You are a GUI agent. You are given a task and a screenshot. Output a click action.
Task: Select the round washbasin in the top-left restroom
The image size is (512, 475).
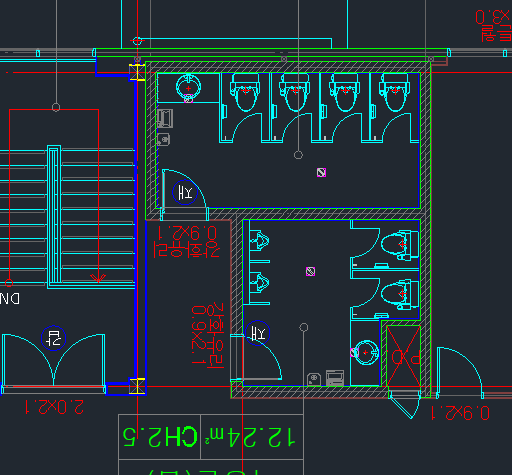(x=188, y=86)
